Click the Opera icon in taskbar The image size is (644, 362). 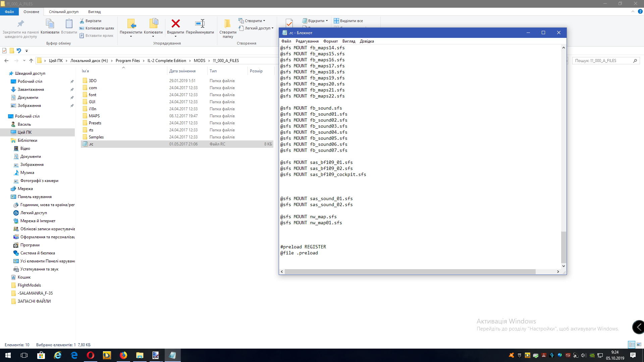pyautogui.click(x=91, y=355)
